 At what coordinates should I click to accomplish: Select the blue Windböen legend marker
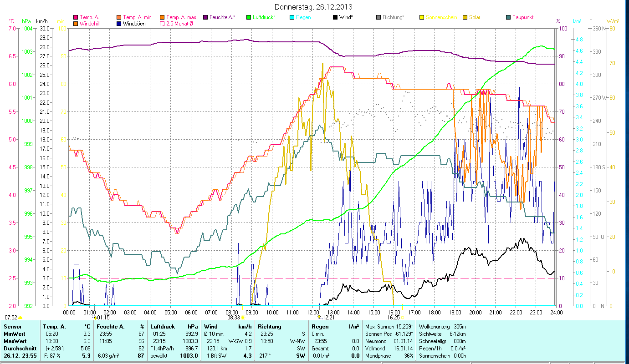pos(119,24)
